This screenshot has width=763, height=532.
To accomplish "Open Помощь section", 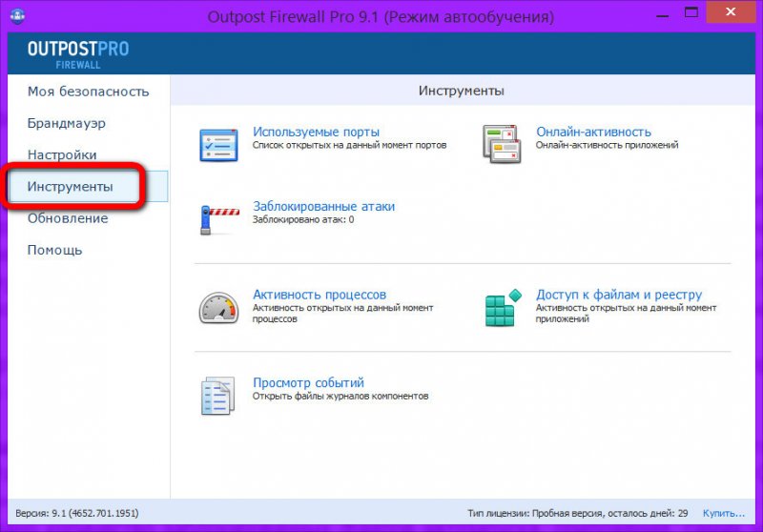I will [x=54, y=250].
